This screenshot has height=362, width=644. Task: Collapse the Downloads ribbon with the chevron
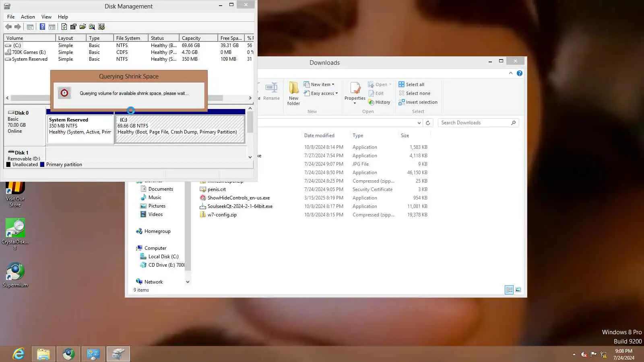pyautogui.click(x=511, y=73)
